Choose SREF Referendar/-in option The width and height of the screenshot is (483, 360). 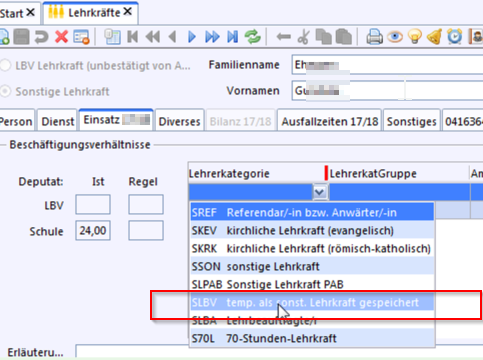pyautogui.click(x=312, y=212)
